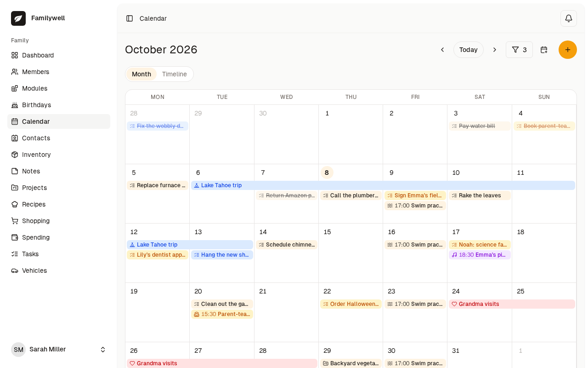Image resolution: width=588 pixels, height=368 pixels.
Task: Open Sign Emma's fiel... task
Action: pyautogui.click(x=415, y=195)
